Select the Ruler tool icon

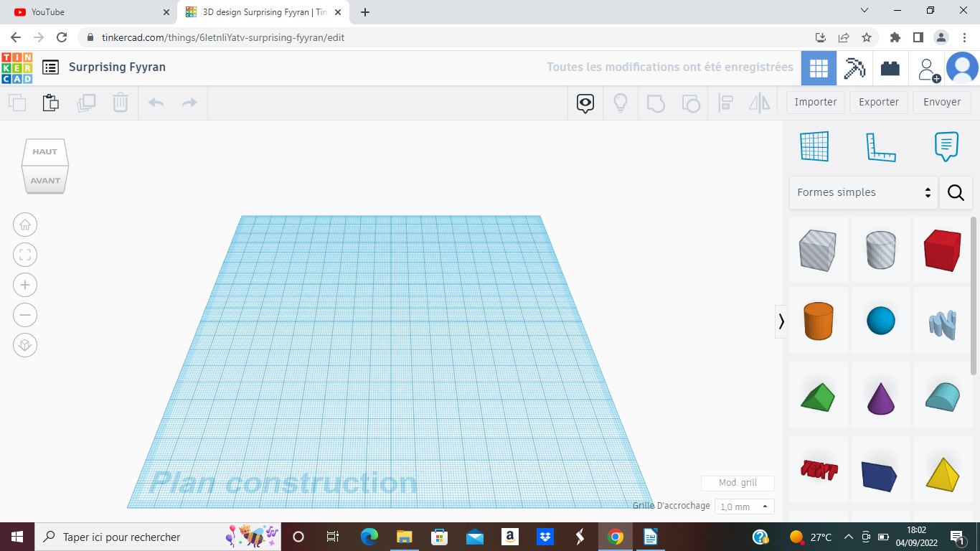tap(881, 146)
